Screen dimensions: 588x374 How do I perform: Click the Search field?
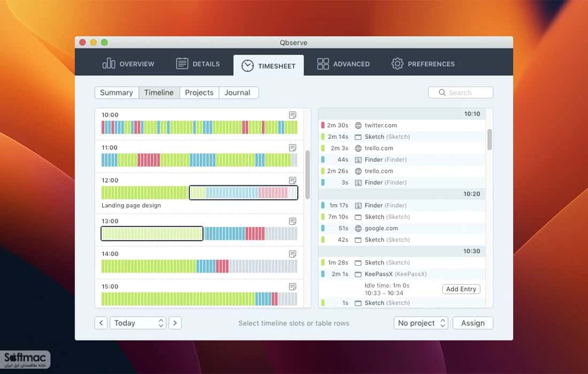(x=460, y=92)
